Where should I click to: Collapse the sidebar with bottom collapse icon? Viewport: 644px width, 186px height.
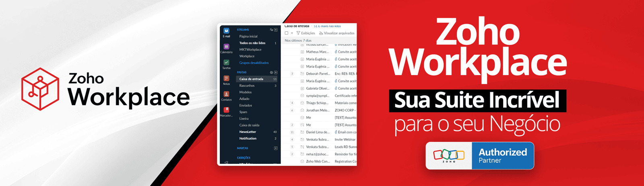pos(226,162)
